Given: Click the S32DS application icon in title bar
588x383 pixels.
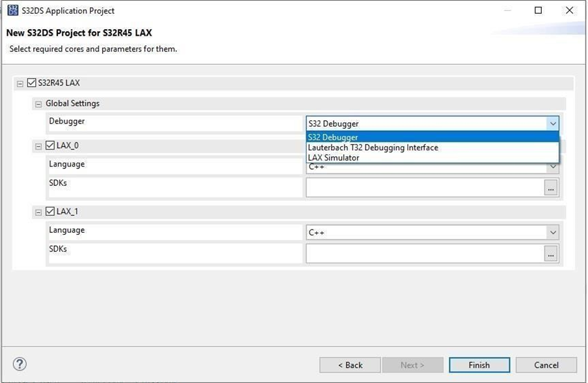Looking at the screenshot, I should pos(13,10).
